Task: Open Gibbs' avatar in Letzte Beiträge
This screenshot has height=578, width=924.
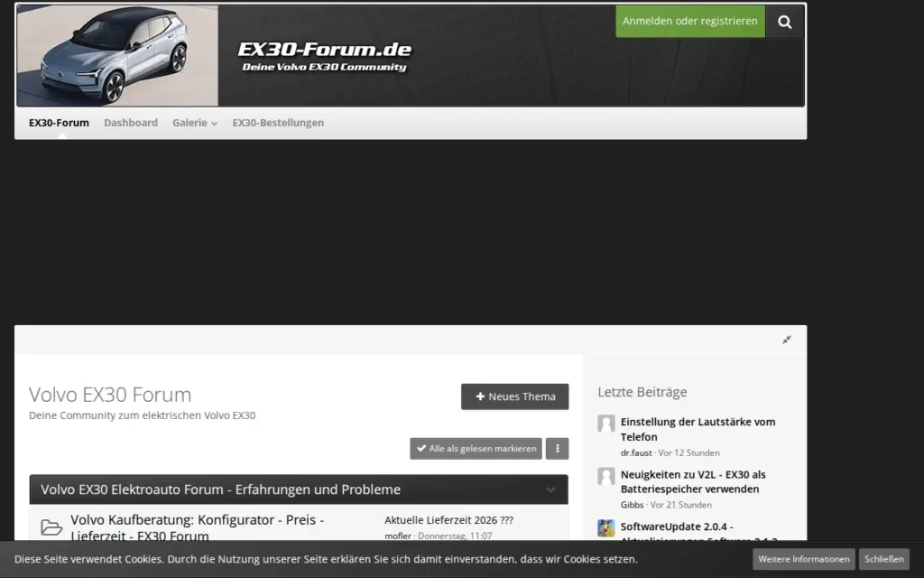Action: [x=605, y=476]
